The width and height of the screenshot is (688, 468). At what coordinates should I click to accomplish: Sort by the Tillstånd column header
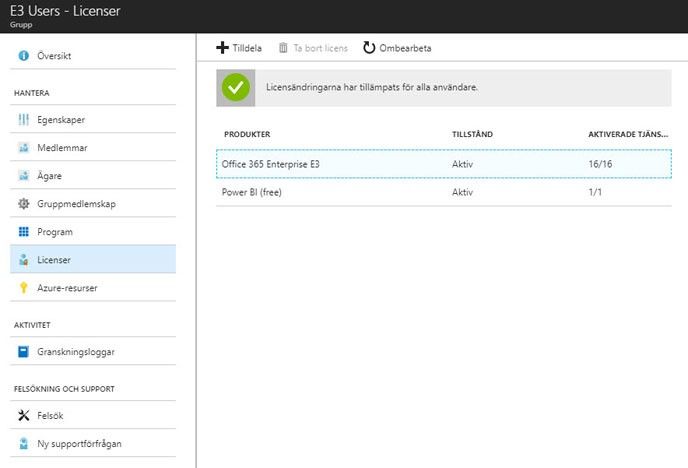(472, 134)
